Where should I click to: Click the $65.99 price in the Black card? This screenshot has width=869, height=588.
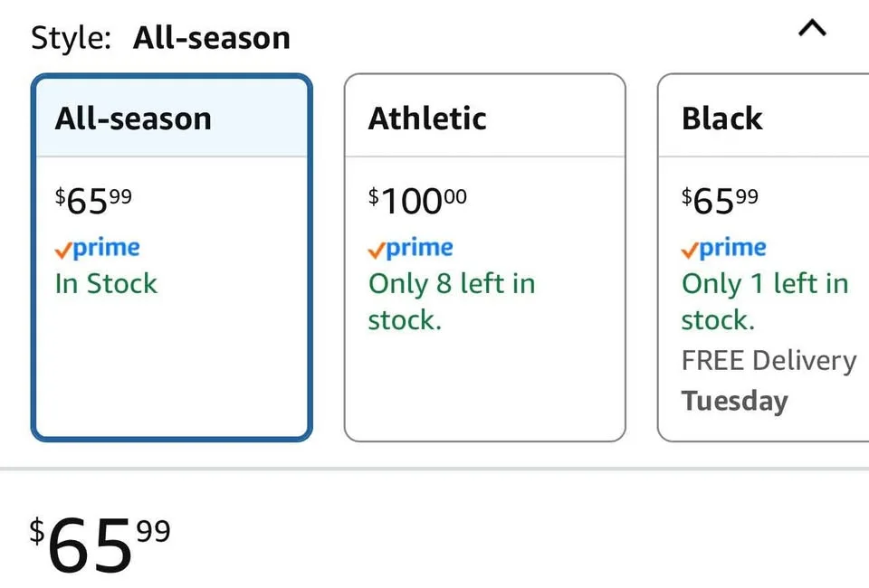pyautogui.click(x=721, y=200)
